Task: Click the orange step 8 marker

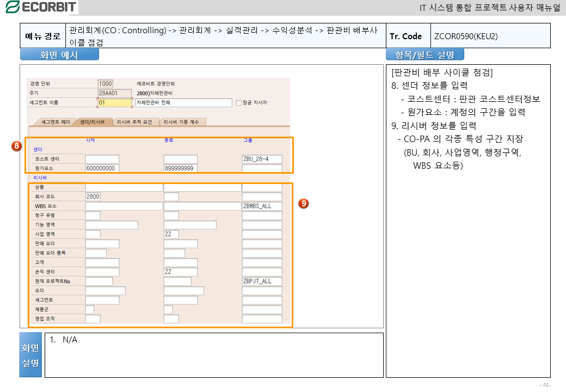Action: [17, 146]
